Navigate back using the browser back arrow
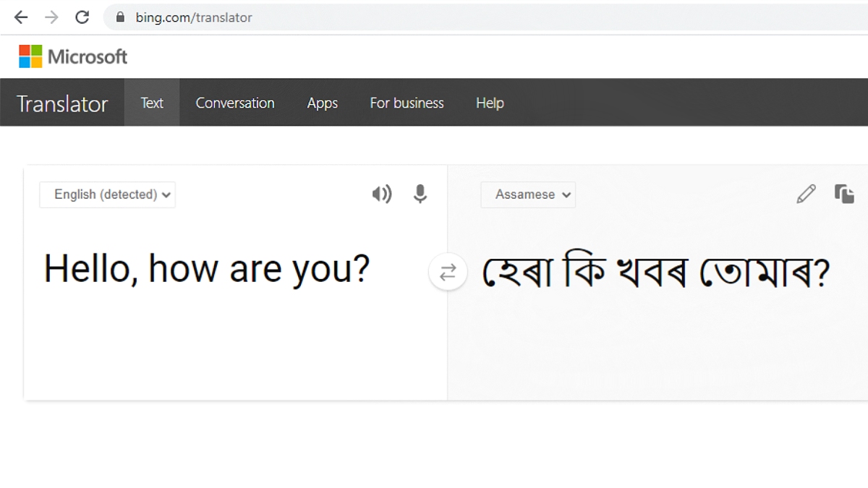 coord(20,17)
